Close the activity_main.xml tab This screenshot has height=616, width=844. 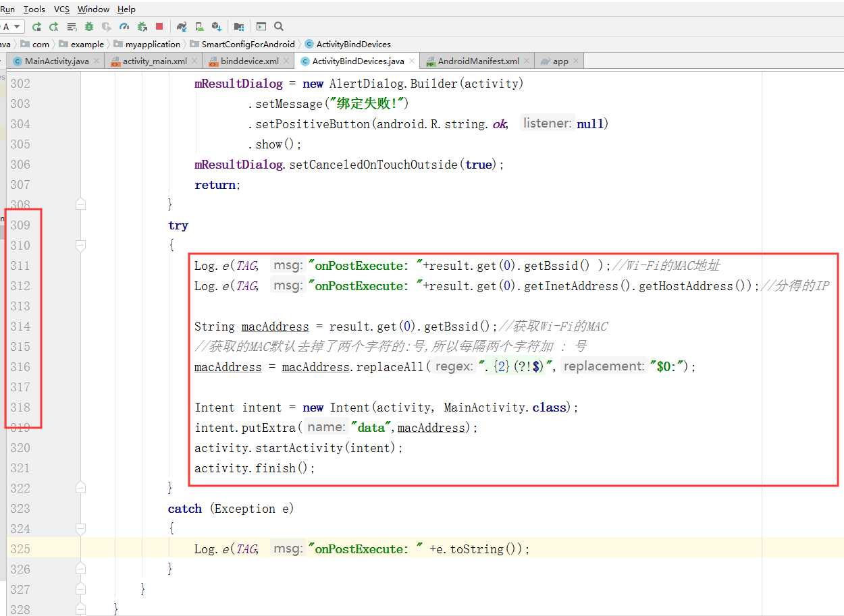coord(194,61)
